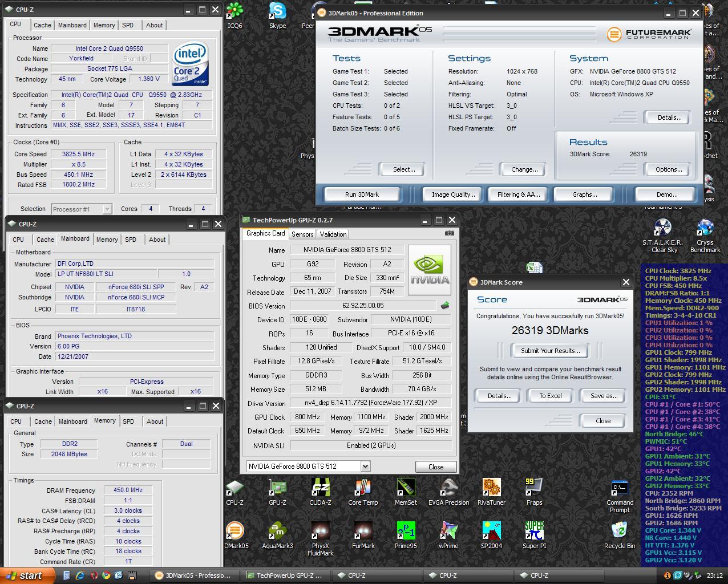The height and width of the screenshot is (584, 728).
Task: Open SPD tab in top CPU-Z window
Action: (x=128, y=25)
